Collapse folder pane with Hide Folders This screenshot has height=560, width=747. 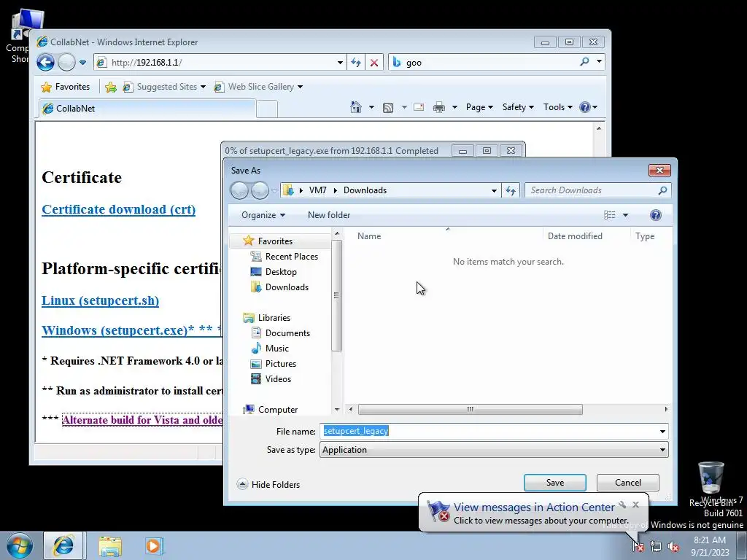pyautogui.click(x=268, y=484)
